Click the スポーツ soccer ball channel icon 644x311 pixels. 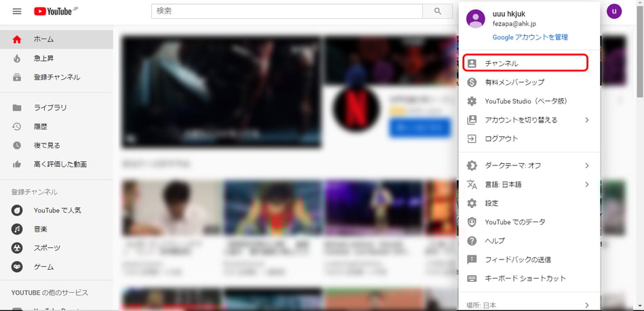pos(17,248)
